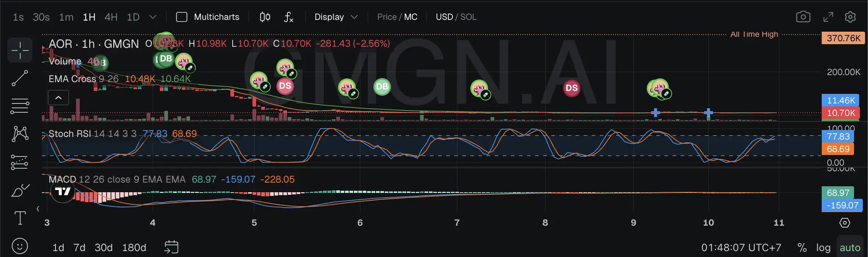Take a chart snapshot with camera icon
Screen dimensions: 868x257
[x=803, y=17]
